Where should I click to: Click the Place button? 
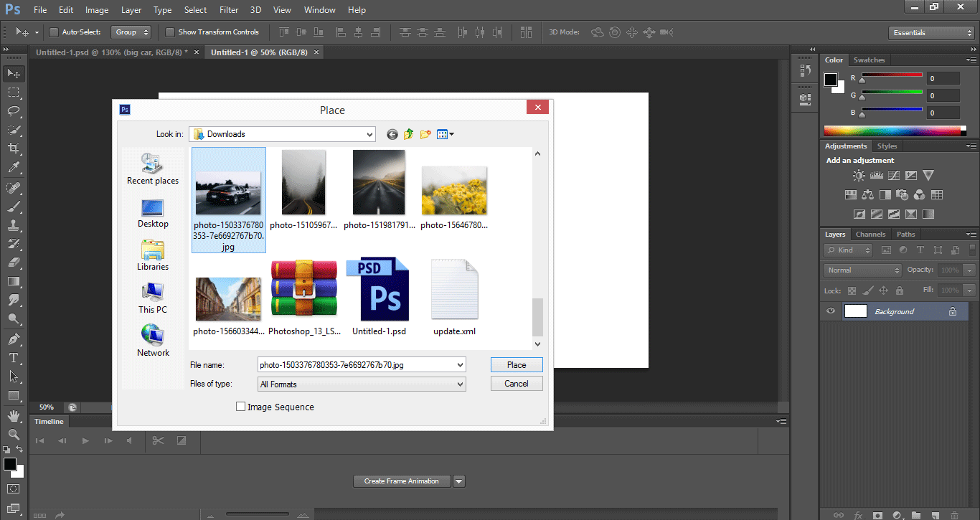(x=516, y=365)
